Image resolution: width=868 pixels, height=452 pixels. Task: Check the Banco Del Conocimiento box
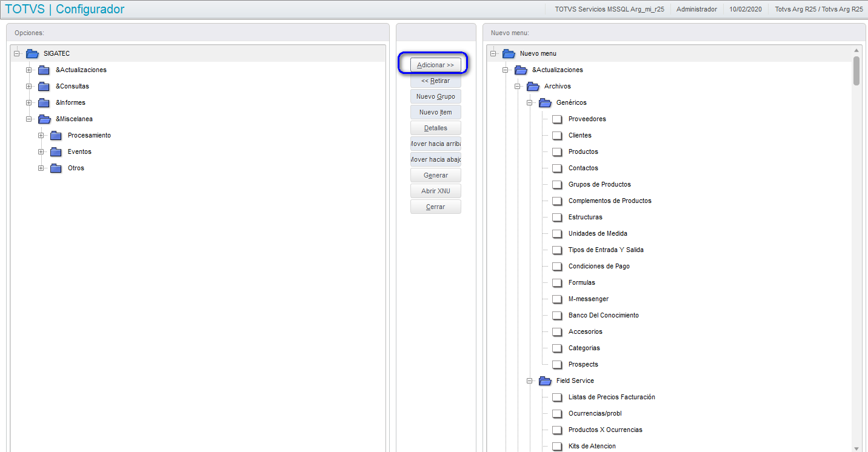(557, 316)
